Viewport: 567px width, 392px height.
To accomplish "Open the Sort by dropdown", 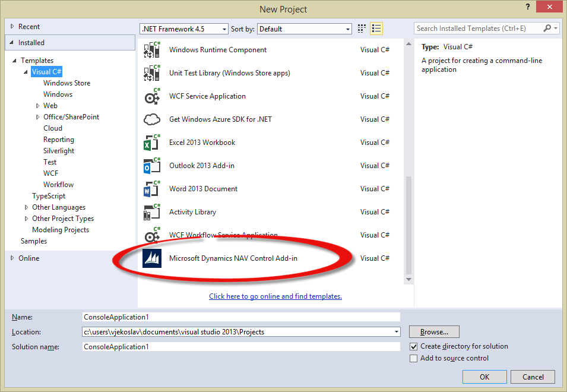I will [x=305, y=29].
